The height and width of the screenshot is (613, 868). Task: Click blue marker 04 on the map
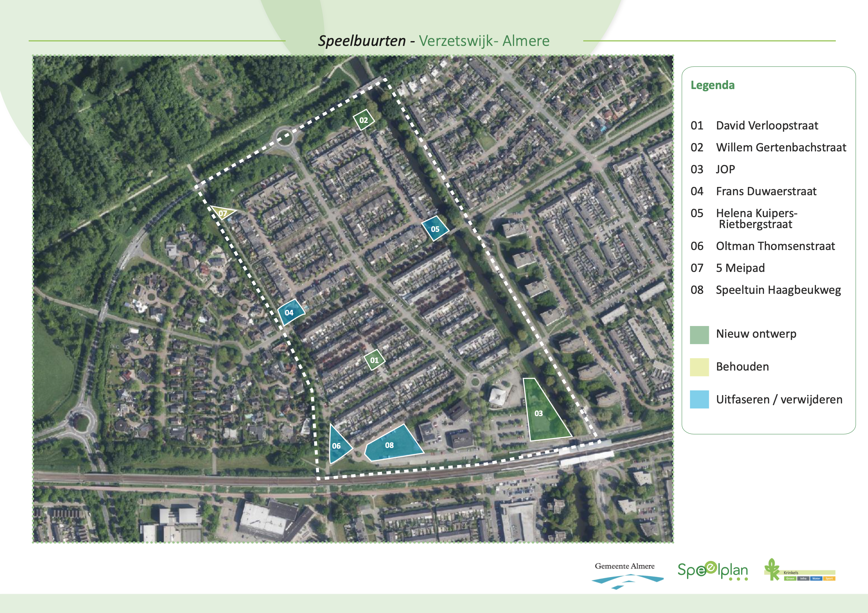pyautogui.click(x=290, y=312)
